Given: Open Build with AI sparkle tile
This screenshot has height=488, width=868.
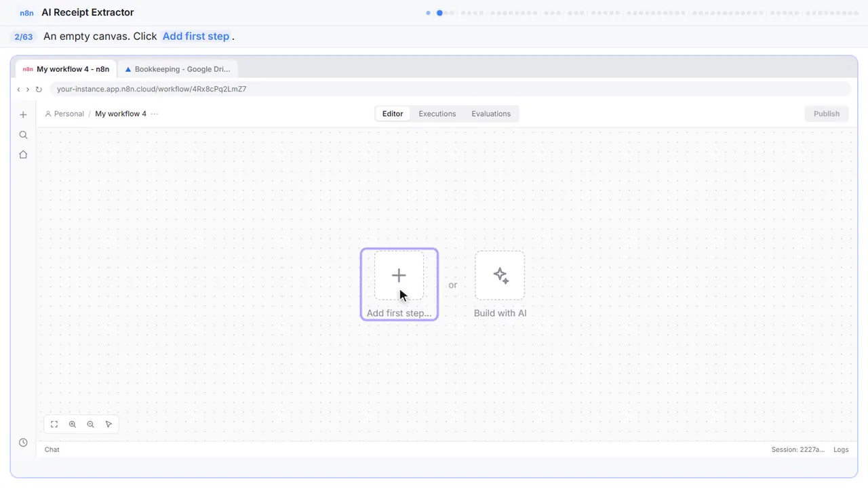Looking at the screenshot, I should pyautogui.click(x=500, y=275).
